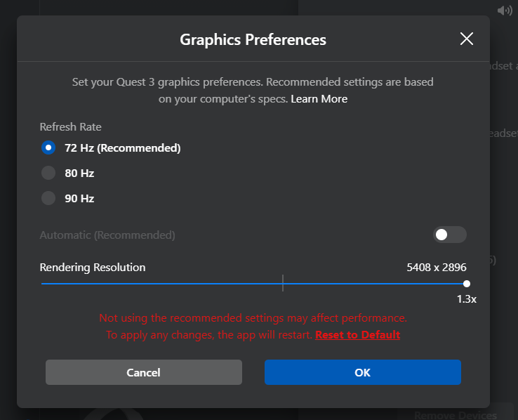Click the 72 Hz (Recommended) label text
Viewport: 518px width, 420px height.
tap(123, 148)
